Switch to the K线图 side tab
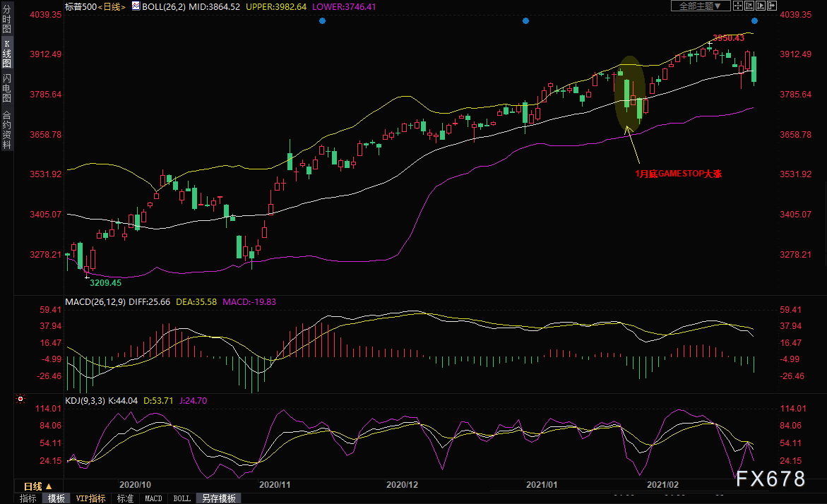The height and width of the screenshot is (504, 827). [7, 54]
